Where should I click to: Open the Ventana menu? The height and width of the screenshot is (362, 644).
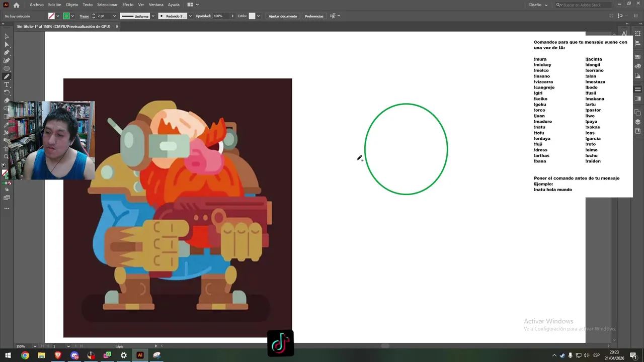[156, 5]
